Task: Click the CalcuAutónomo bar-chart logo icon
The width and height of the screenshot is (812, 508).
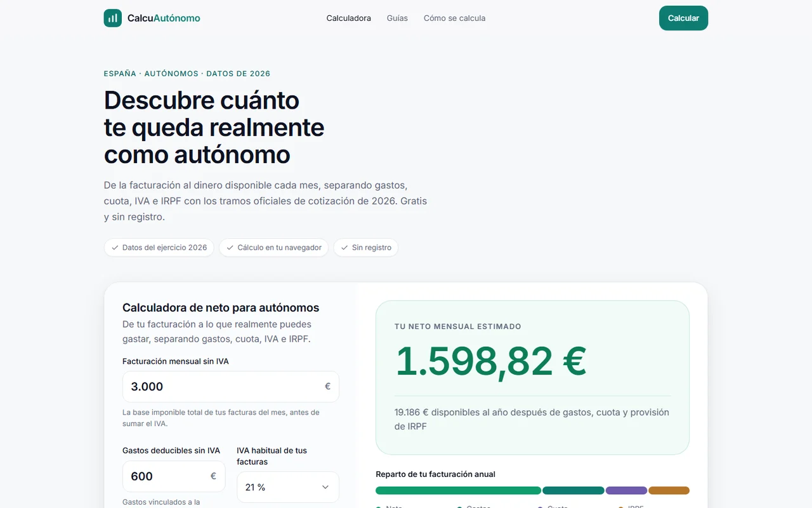Action: click(113, 18)
